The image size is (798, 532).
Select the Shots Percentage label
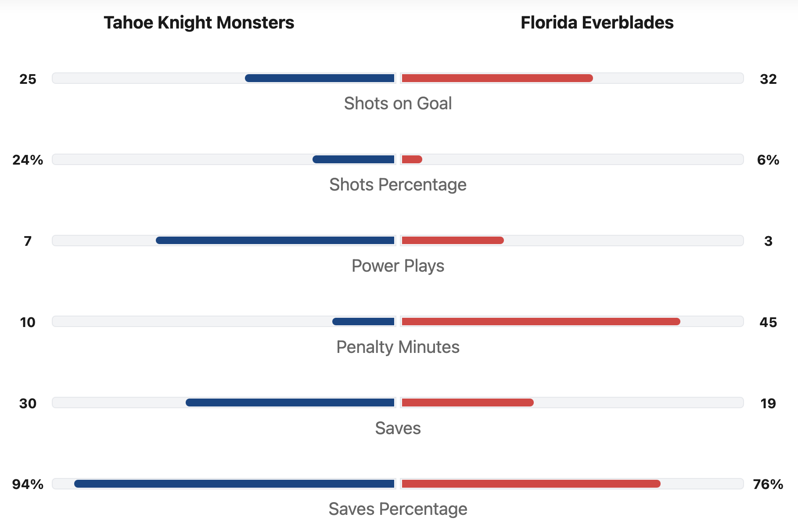(398, 185)
